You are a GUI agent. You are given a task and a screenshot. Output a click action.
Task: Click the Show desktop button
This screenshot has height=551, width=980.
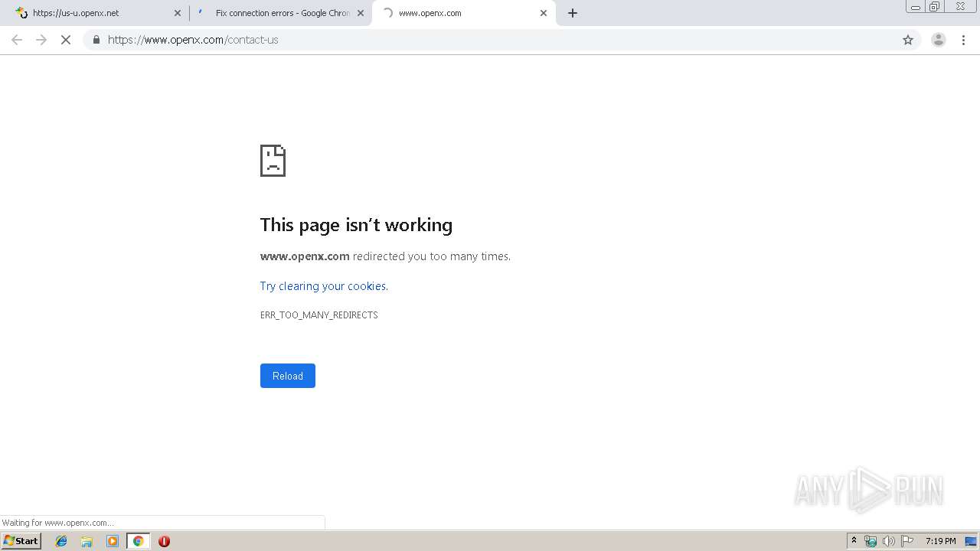[971, 541]
